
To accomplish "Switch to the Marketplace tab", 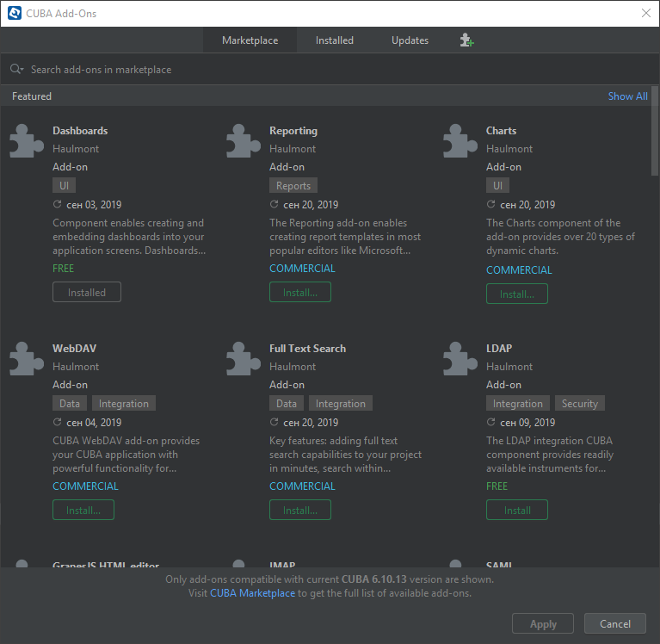I will (x=250, y=40).
